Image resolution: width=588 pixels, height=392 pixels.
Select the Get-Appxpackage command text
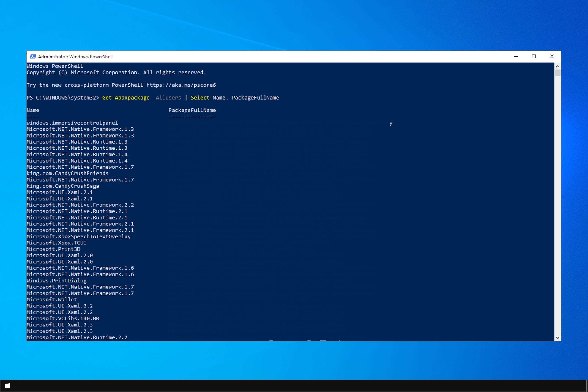(x=126, y=97)
